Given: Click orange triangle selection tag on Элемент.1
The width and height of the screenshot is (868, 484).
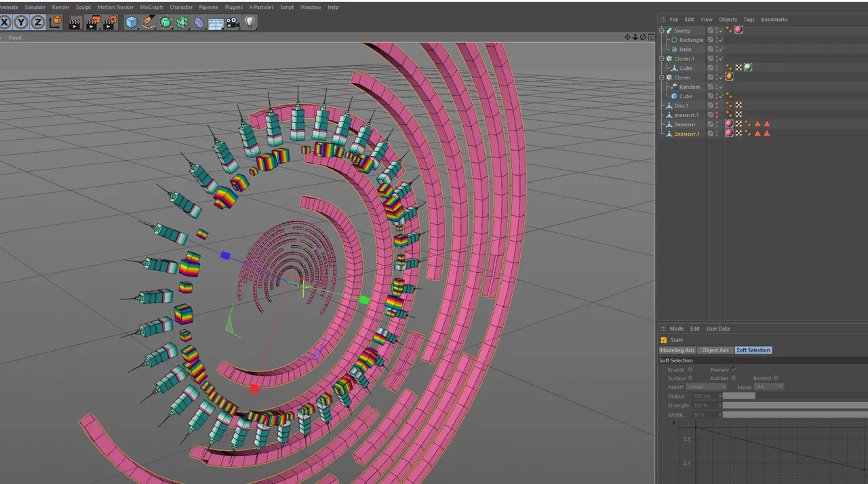Looking at the screenshot, I should point(757,134).
